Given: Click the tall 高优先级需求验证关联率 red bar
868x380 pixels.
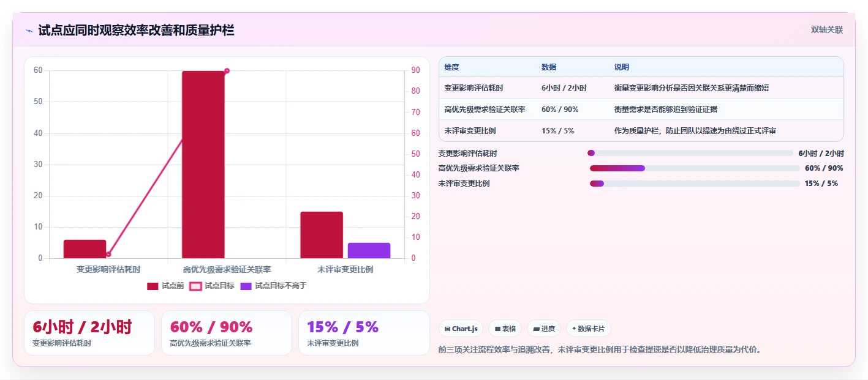Looking at the screenshot, I should (203, 165).
